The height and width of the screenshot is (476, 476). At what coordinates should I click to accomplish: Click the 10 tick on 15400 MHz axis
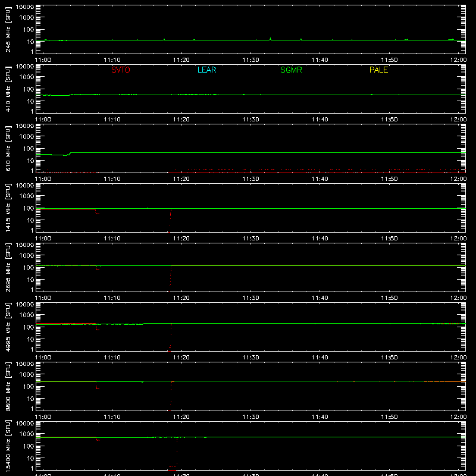(31, 458)
